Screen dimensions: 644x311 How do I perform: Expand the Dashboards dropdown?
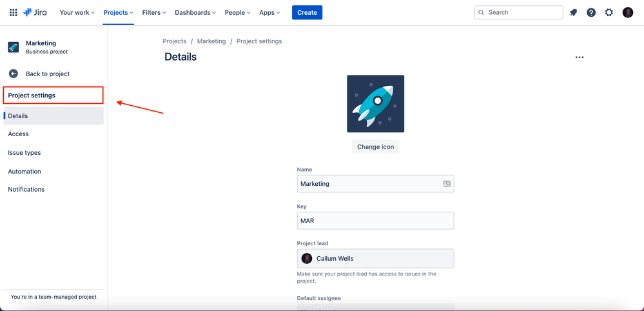(195, 12)
